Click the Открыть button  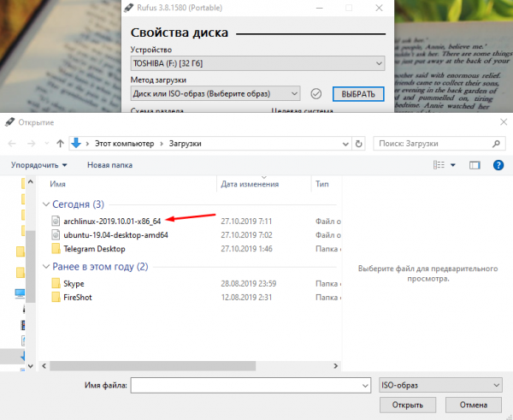[x=408, y=405]
